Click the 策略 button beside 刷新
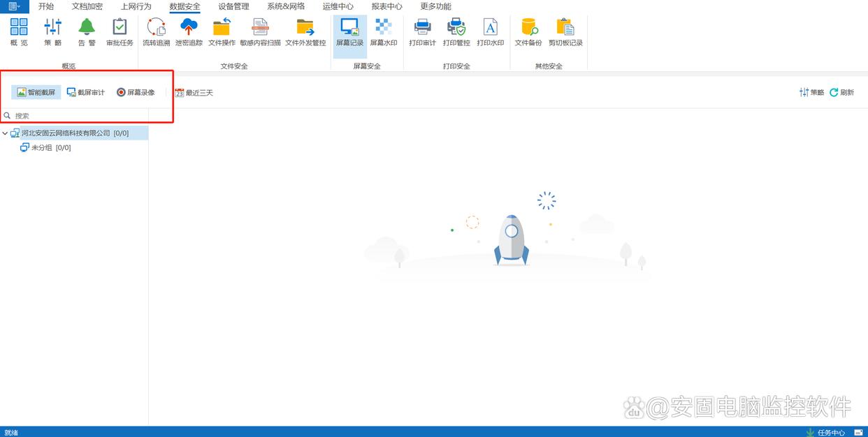Screen dimensions: 868x437 pos(812,92)
